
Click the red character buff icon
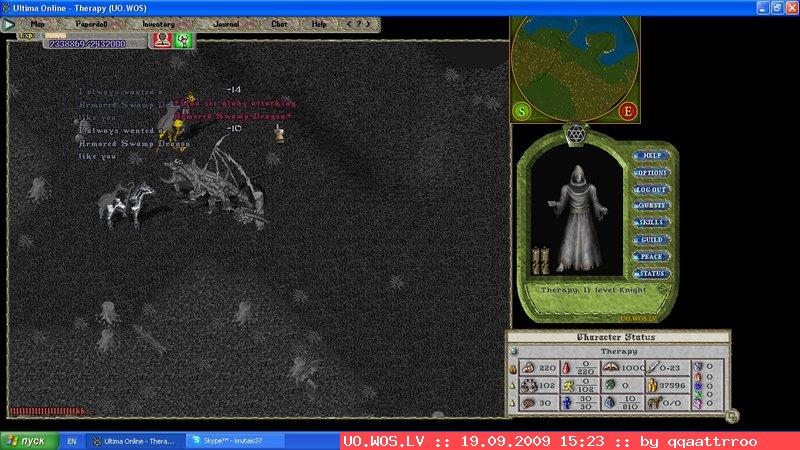pos(162,40)
